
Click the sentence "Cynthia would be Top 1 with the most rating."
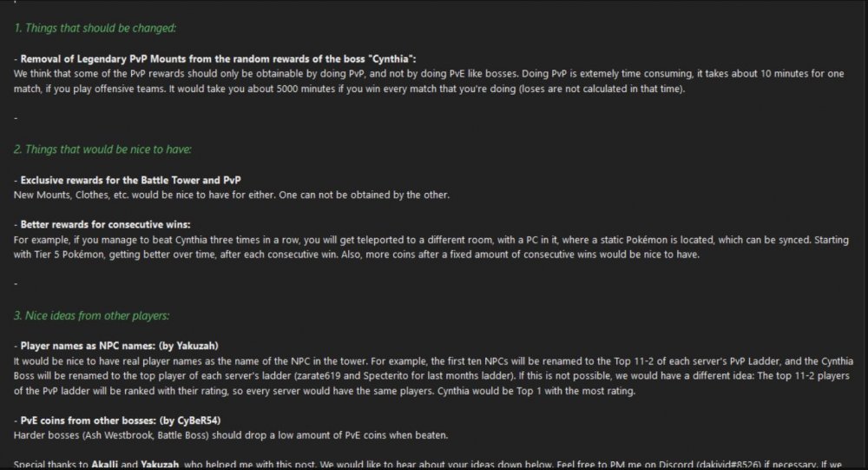(537, 389)
